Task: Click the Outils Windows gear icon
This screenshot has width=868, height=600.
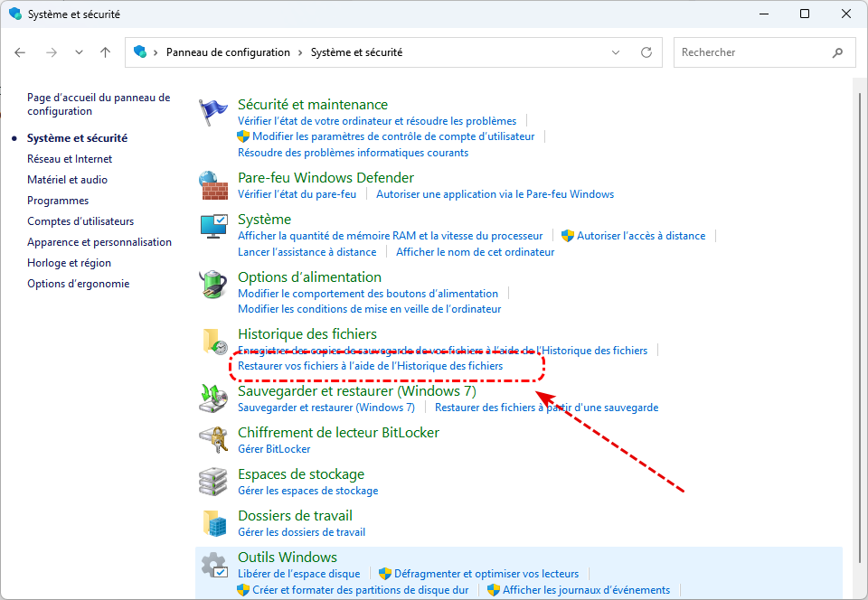Action: point(213,565)
